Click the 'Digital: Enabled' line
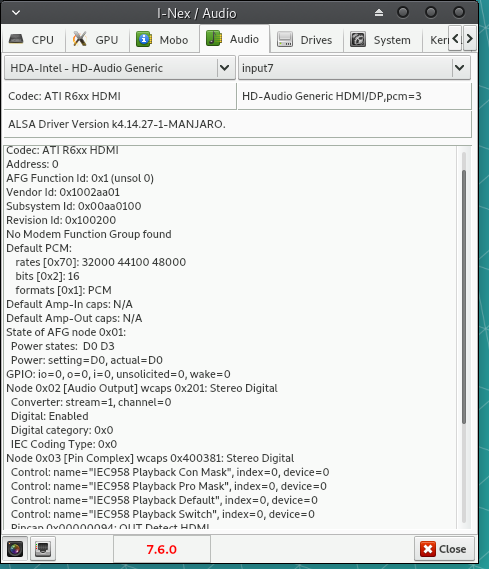Viewport: 489px width, 569px height. (x=50, y=416)
